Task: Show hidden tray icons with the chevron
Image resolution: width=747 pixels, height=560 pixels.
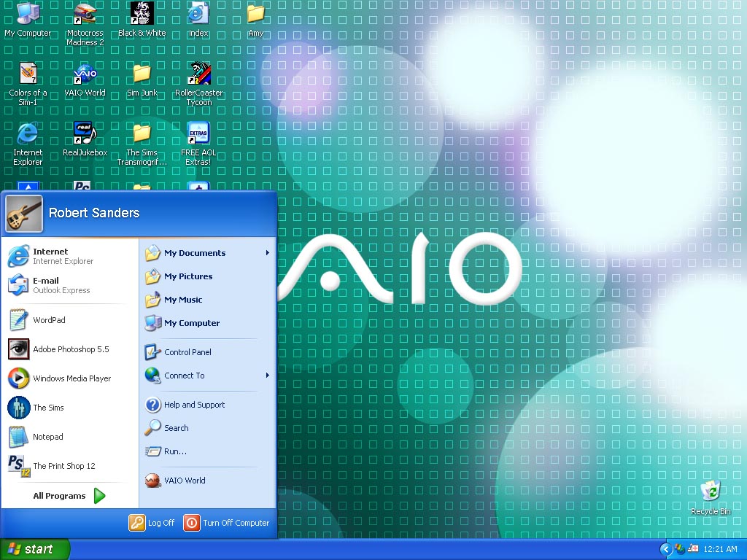Action: click(x=666, y=549)
